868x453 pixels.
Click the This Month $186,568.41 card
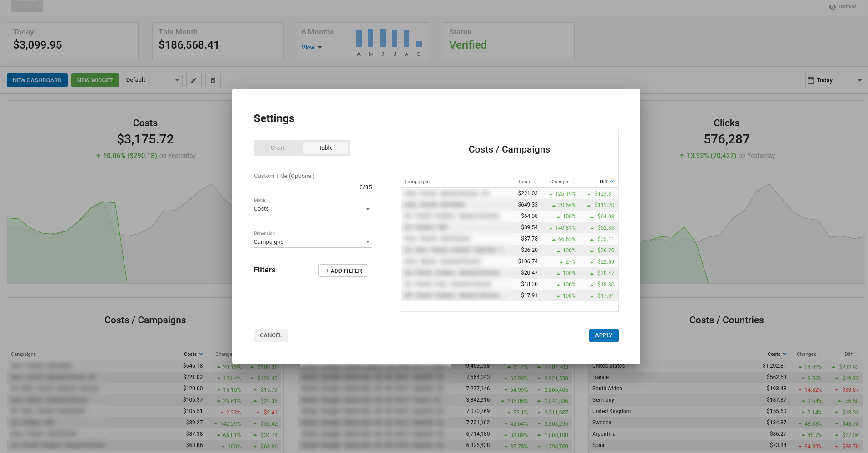[218, 41]
